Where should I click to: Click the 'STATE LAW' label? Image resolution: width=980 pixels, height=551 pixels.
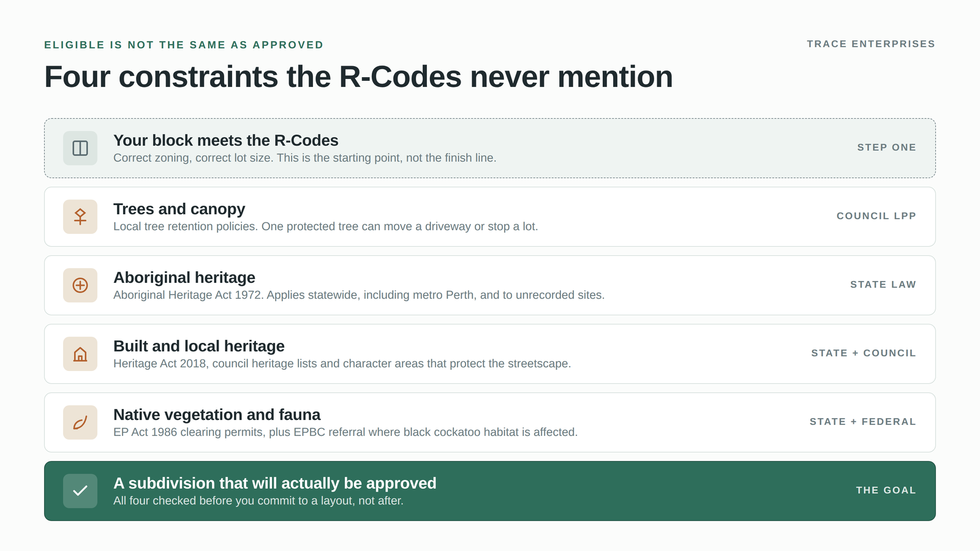pyautogui.click(x=883, y=285)
